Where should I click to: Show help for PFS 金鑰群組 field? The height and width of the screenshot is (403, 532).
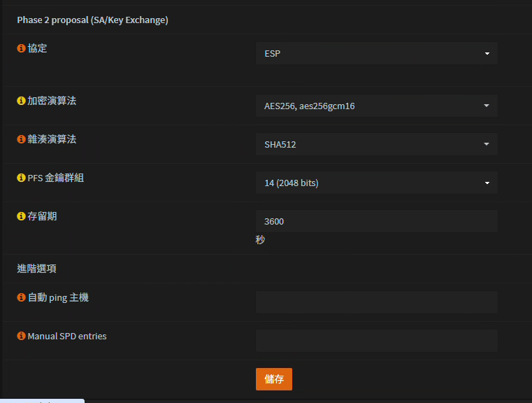tap(21, 178)
